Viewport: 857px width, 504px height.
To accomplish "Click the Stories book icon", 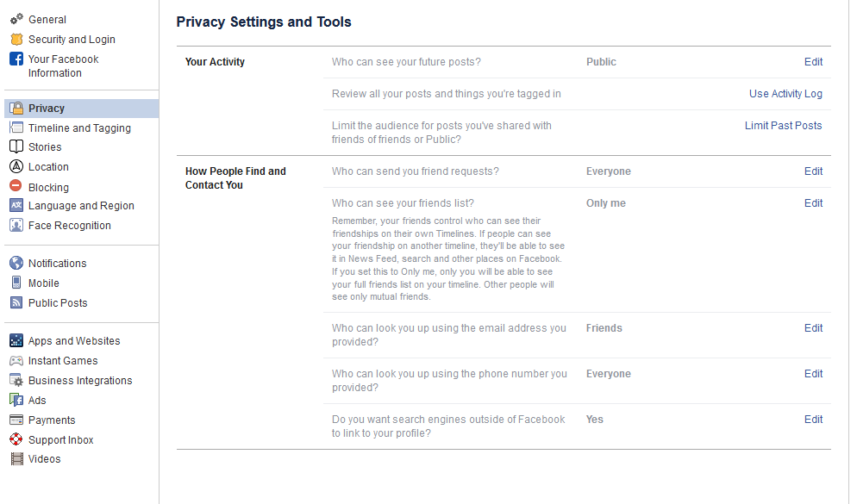I will coord(16,147).
